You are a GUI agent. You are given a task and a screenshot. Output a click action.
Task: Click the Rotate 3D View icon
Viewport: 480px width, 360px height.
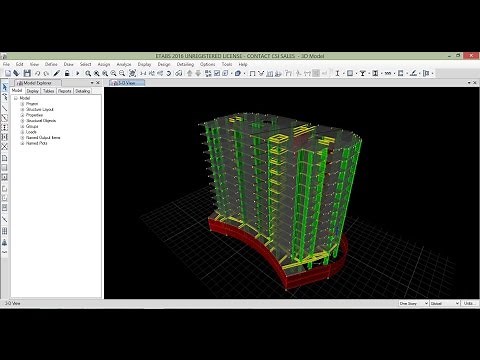pyautogui.click(x=169, y=73)
